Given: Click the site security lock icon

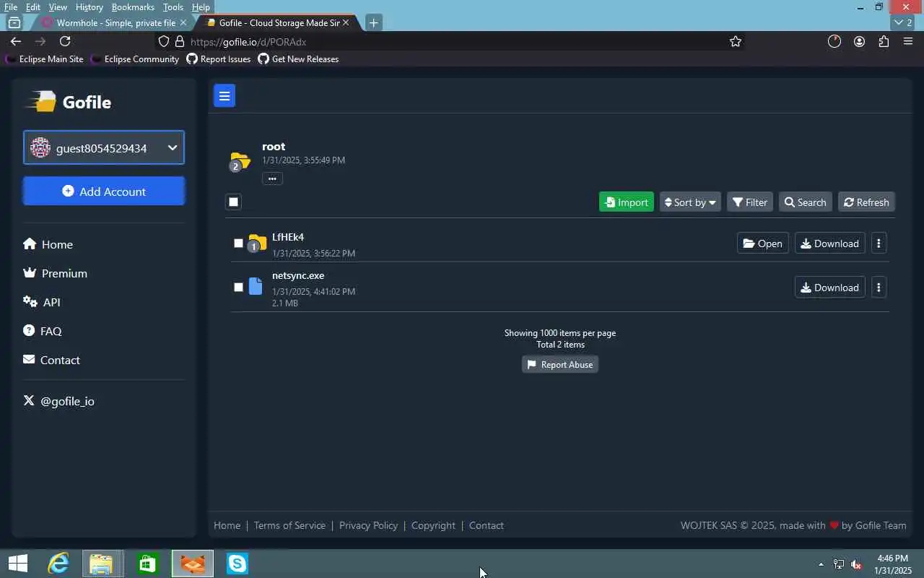Looking at the screenshot, I should [x=180, y=42].
